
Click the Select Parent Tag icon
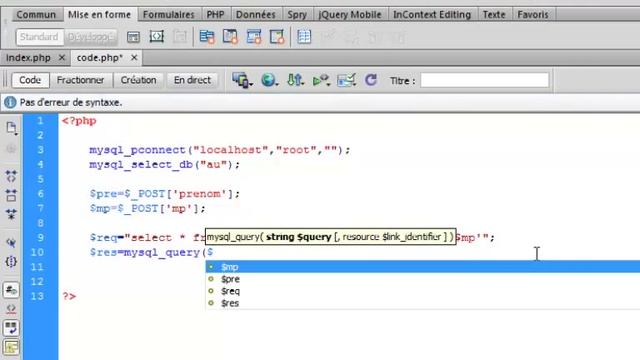pyautogui.click(x=11, y=243)
